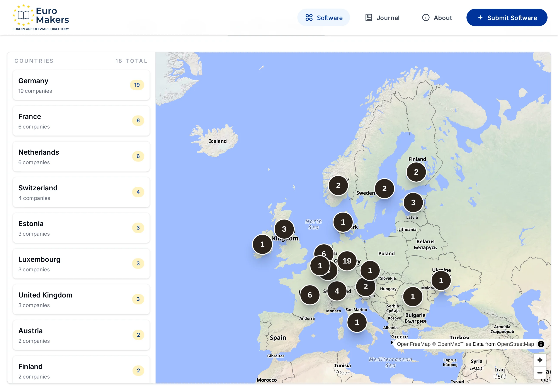Click the 'Spain' label on the map
The image size is (558, 392).
pyautogui.click(x=278, y=338)
